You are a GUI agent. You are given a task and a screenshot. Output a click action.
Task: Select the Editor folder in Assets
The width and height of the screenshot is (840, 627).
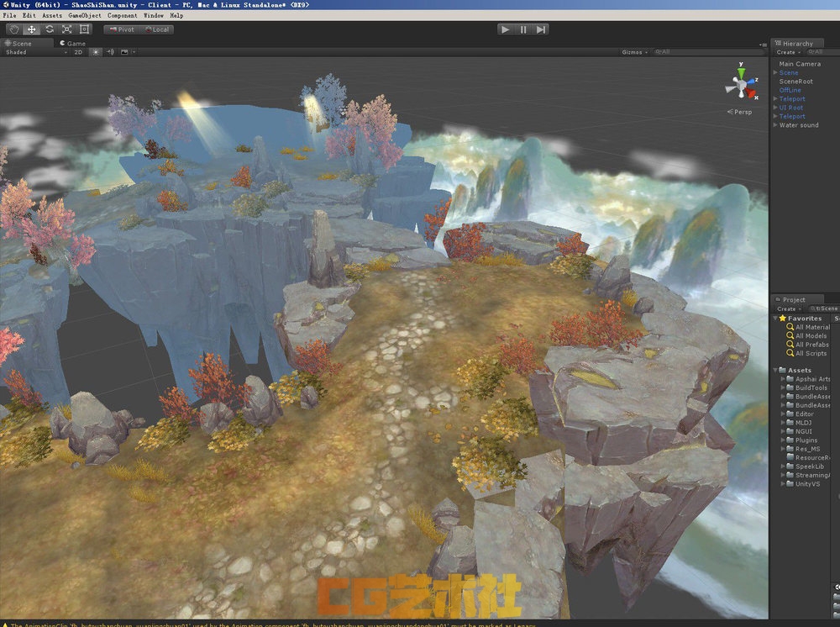point(800,414)
